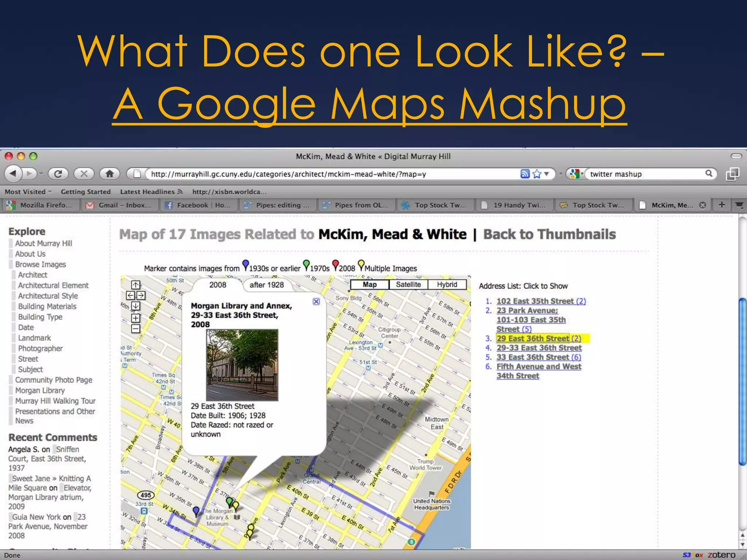747x560 pixels.
Task: Zoom in the map with plus control
Action: coord(136,318)
